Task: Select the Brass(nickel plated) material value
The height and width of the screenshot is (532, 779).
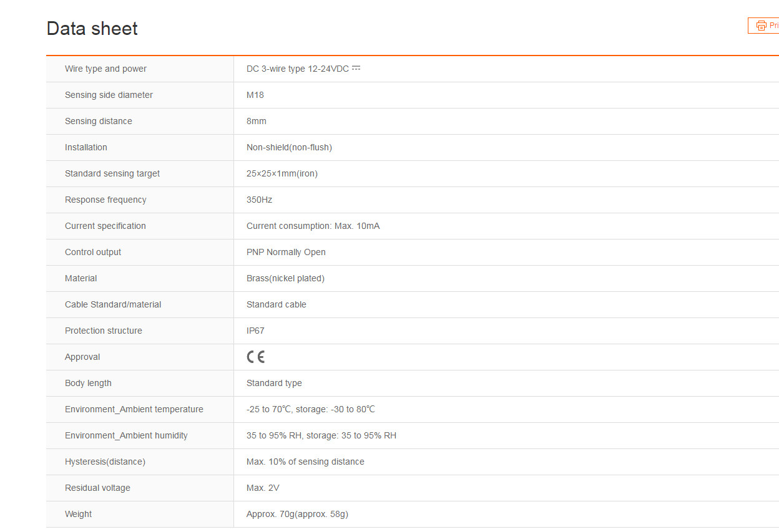Action: [x=285, y=278]
